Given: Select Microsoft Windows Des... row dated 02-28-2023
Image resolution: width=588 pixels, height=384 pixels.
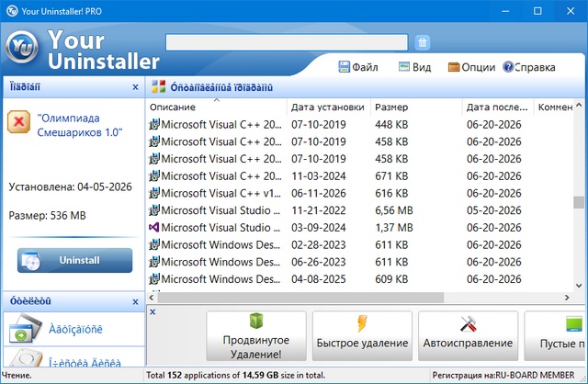Looking at the screenshot, I should click(x=360, y=245).
